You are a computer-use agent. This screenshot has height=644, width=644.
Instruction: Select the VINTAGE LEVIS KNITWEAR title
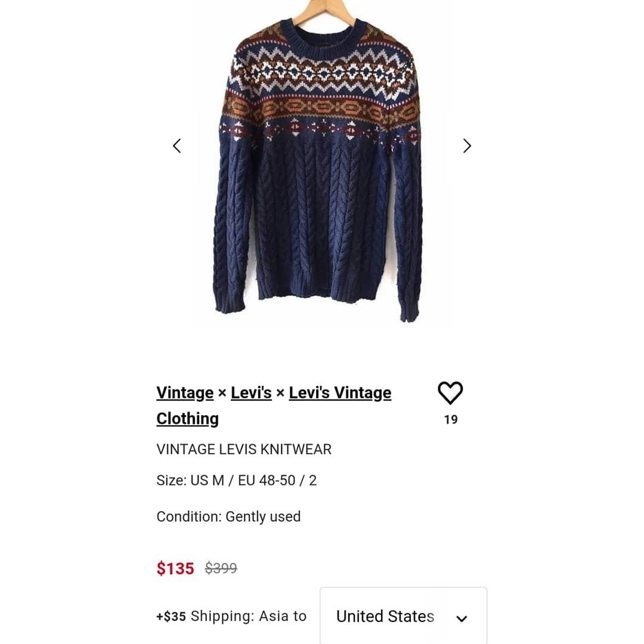click(x=244, y=450)
